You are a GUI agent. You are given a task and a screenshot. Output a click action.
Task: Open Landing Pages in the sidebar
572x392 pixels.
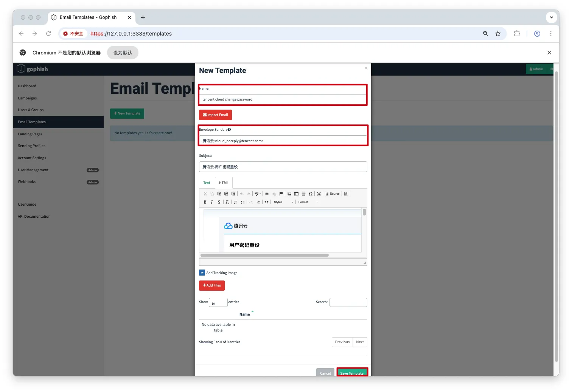click(30, 134)
